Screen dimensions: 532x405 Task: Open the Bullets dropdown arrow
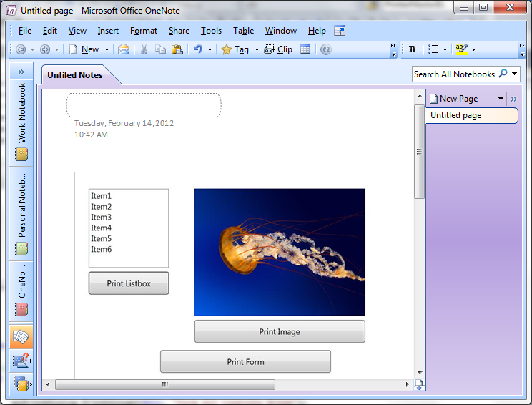point(445,49)
